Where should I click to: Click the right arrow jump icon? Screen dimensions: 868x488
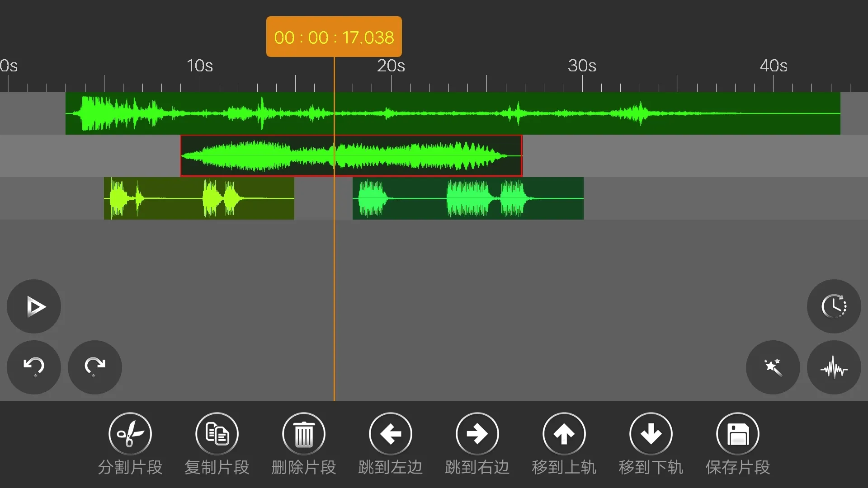477,434
